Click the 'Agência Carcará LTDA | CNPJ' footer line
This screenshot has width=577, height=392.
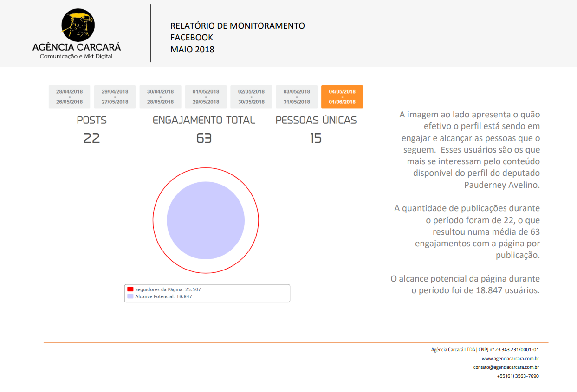click(x=485, y=350)
